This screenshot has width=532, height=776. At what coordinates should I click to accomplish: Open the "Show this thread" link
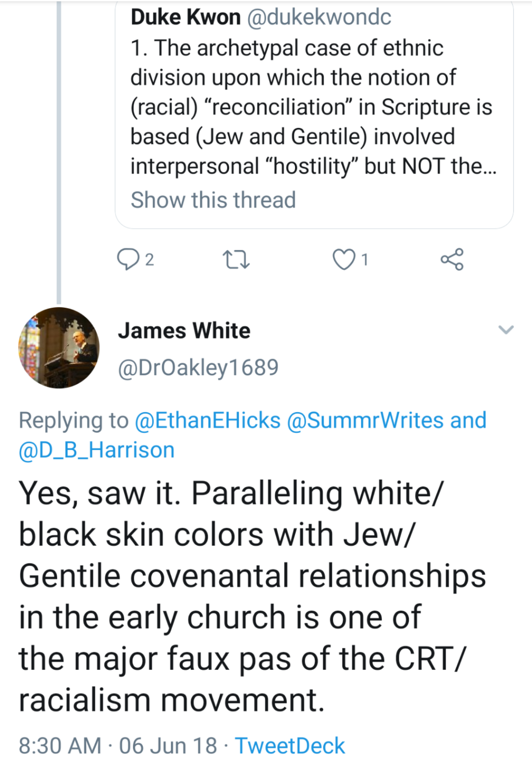tap(213, 200)
